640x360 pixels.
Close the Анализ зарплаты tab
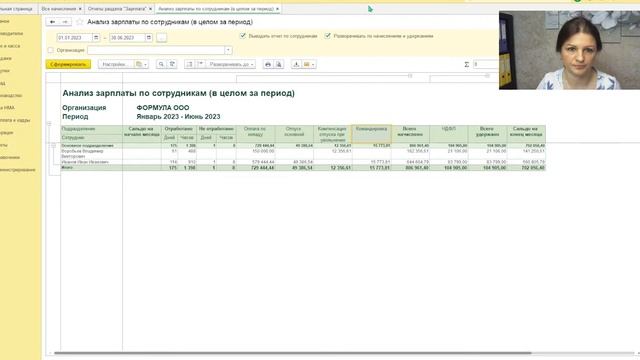pos(277,9)
